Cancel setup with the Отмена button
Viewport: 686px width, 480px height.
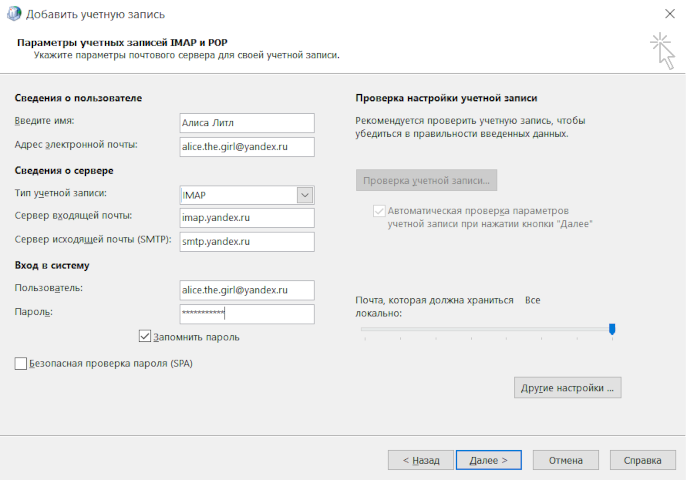[x=565, y=460]
